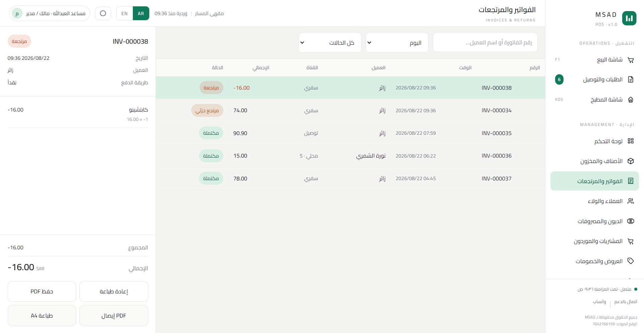644x333 pixels.
Task: Click the grid icon beside لوحة التحكم
Action: pyautogui.click(x=631, y=141)
